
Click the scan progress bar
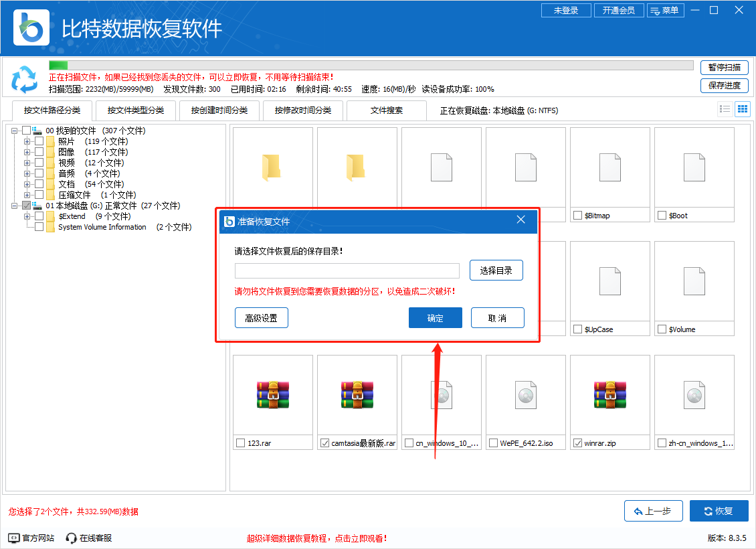(368, 65)
